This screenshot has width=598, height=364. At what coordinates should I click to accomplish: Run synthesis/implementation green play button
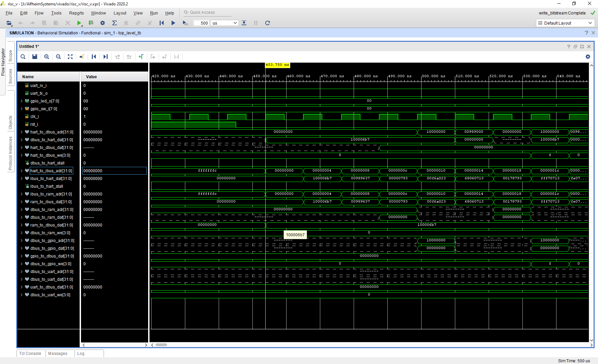pos(79,23)
